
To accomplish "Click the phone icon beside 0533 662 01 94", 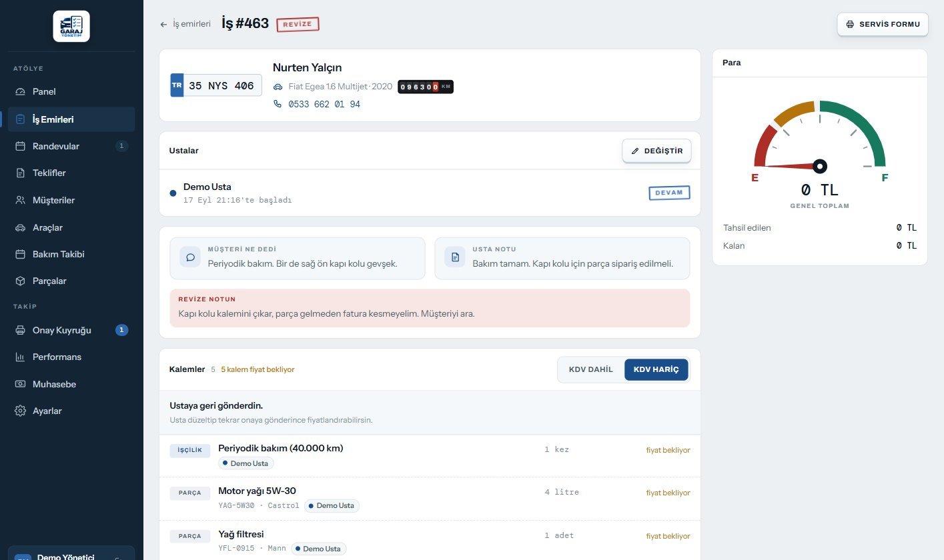I will pyautogui.click(x=278, y=104).
